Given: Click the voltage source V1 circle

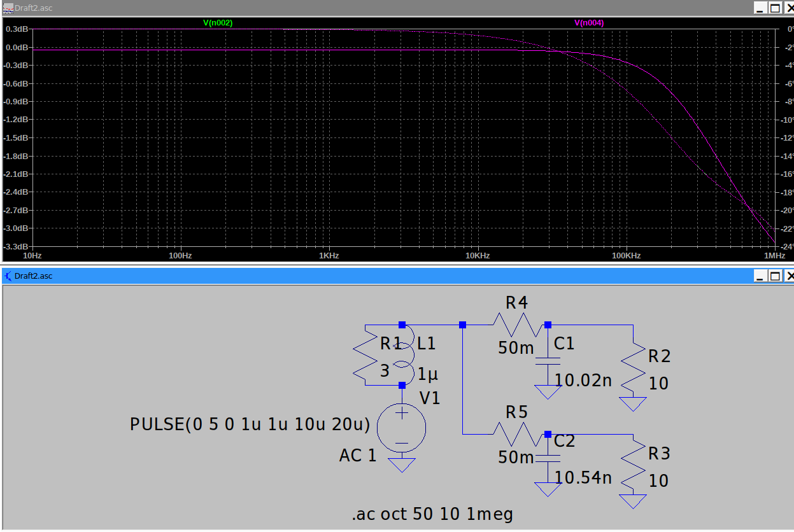Looking at the screenshot, I should (402, 427).
